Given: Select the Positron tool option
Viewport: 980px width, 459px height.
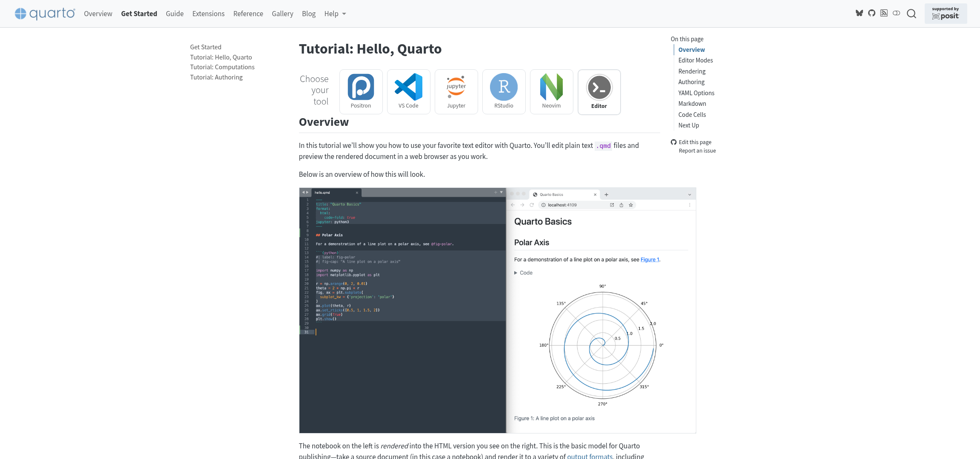Looking at the screenshot, I should click(x=361, y=91).
